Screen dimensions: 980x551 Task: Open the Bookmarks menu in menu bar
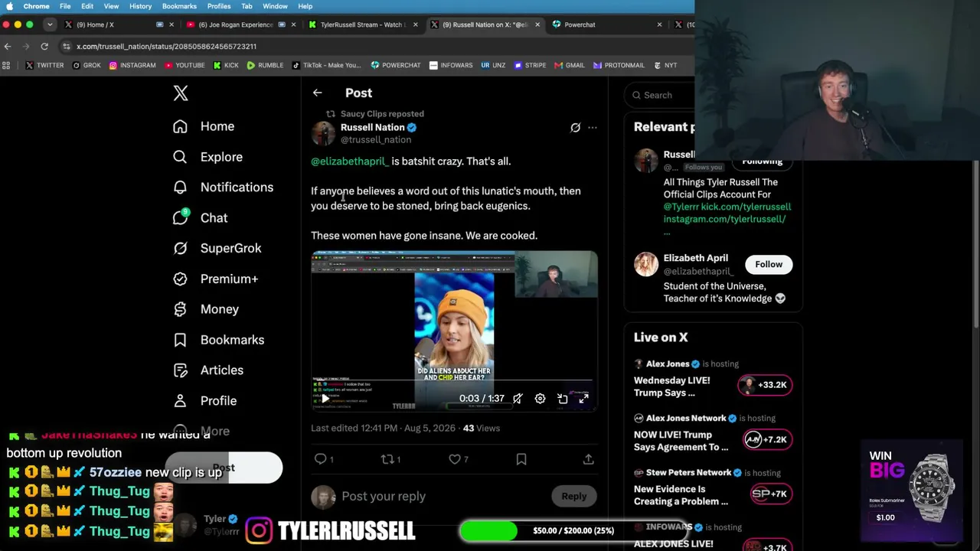click(179, 6)
